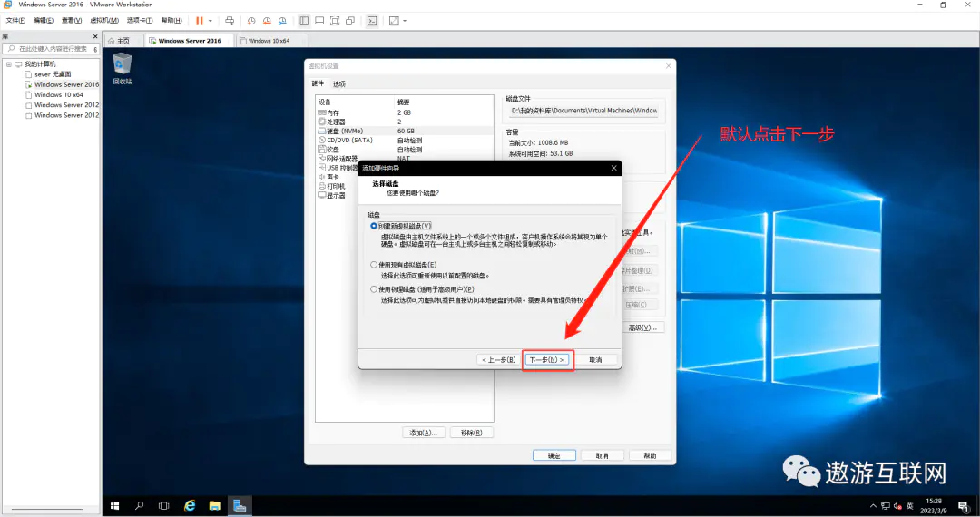Click 上一步(B) back button in wizard

[499, 360]
